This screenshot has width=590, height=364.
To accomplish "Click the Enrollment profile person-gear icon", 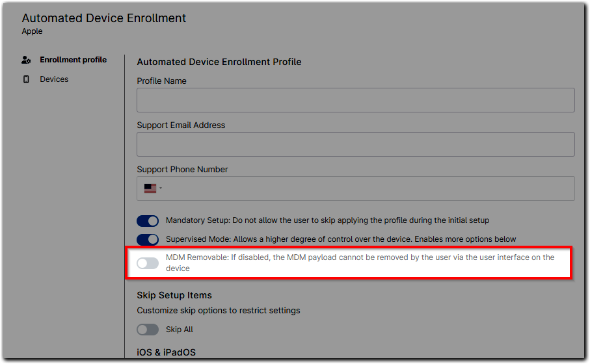I will tap(26, 60).
